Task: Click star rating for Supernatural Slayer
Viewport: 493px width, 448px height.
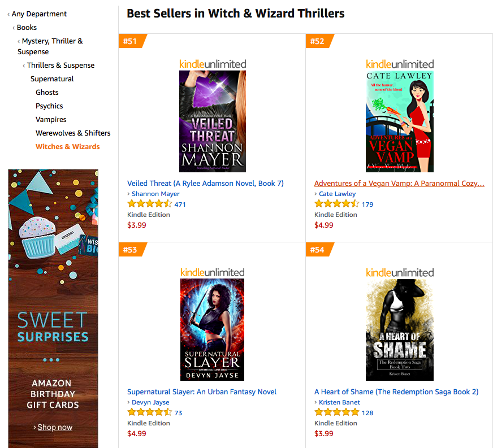Action: 150,412
